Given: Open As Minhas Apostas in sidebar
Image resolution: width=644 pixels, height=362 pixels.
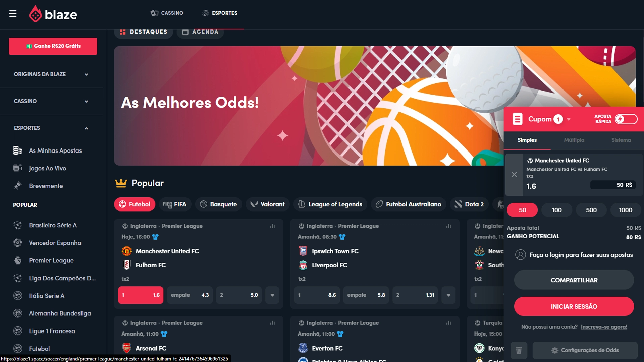Looking at the screenshot, I should point(55,150).
